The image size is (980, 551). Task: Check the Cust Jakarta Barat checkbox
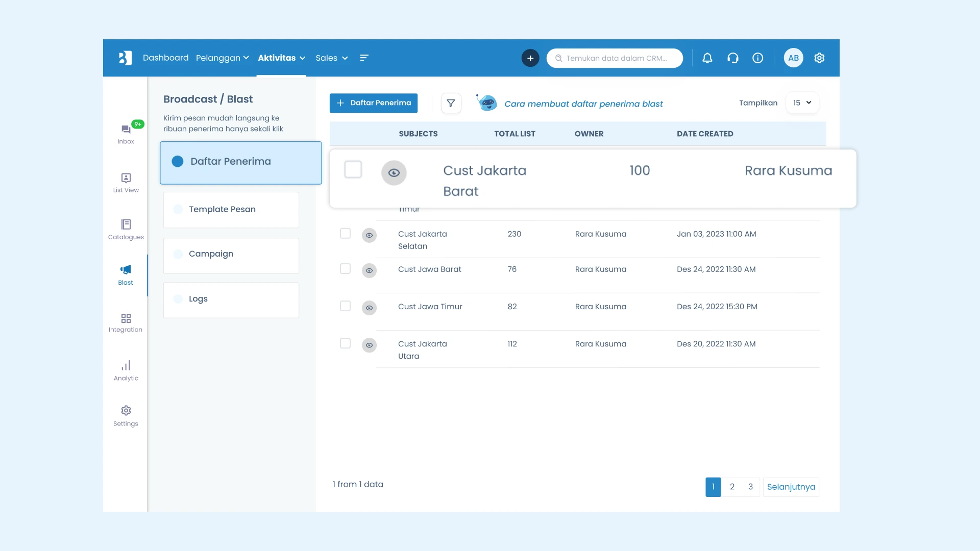coord(353,169)
